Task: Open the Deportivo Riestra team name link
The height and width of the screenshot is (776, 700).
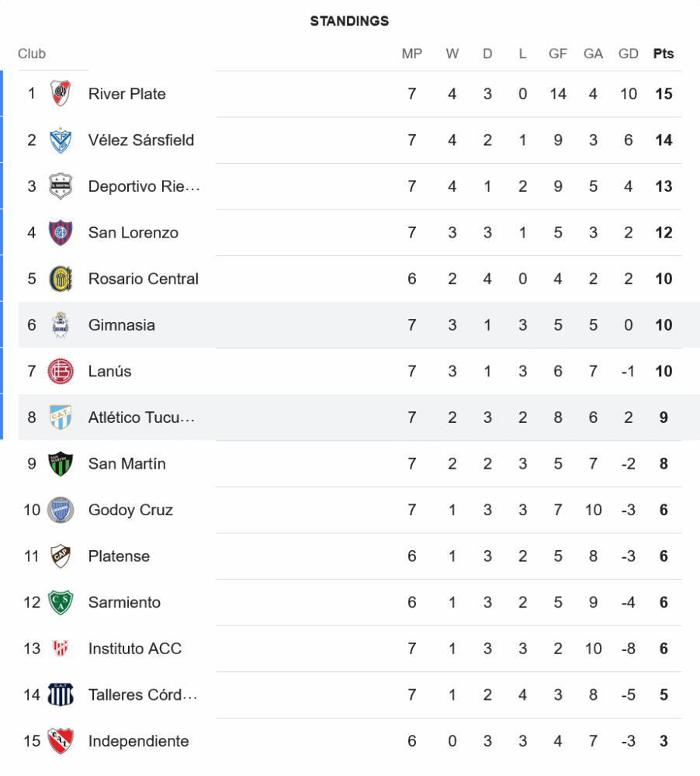Action: [144, 186]
